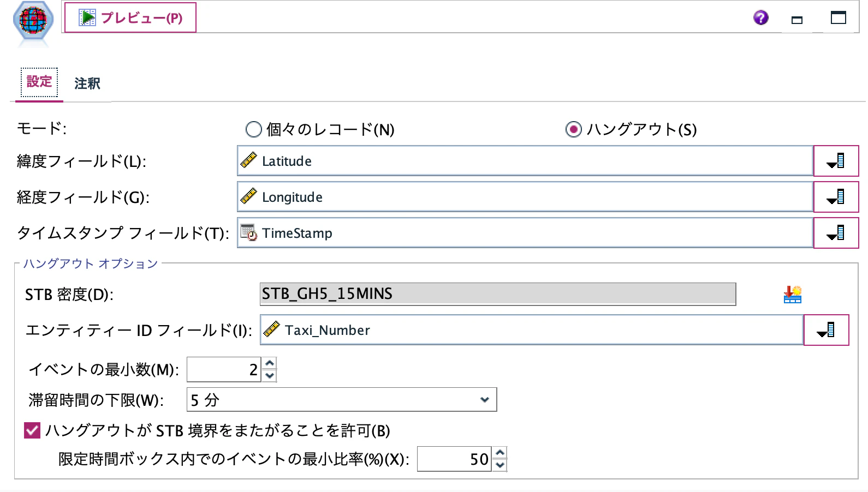
Task: Click the Space-Time-Boxes node globe icon
Action: (33, 21)
